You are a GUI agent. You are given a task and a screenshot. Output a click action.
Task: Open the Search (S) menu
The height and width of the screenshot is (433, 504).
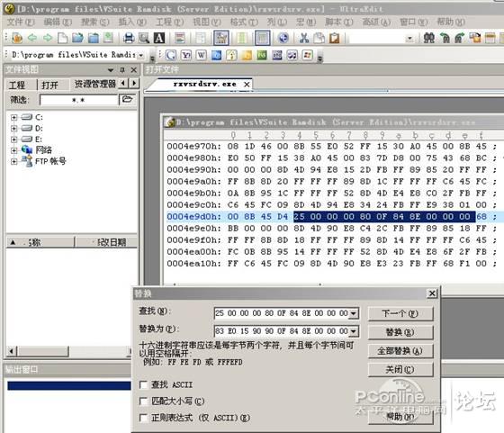point(95,22)
